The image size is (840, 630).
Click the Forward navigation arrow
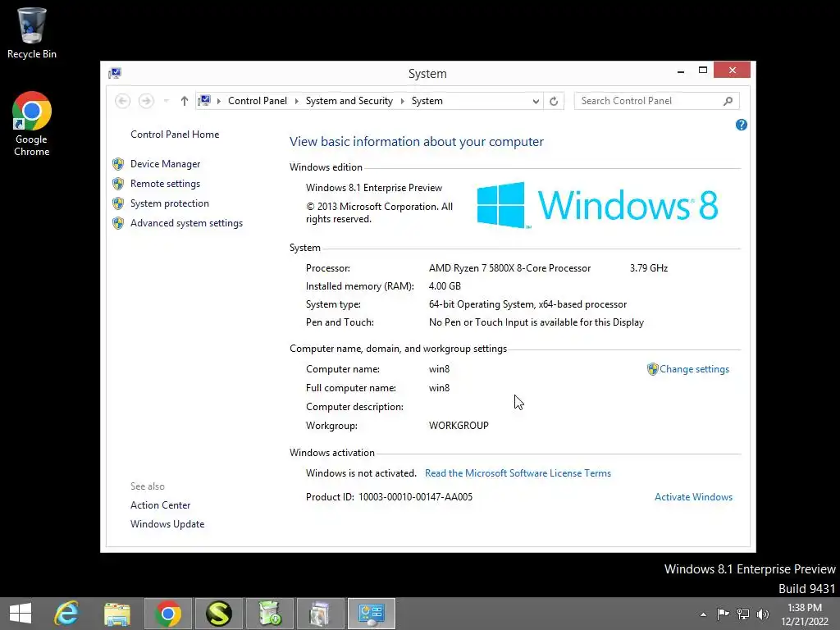click(x=146, y=101)
